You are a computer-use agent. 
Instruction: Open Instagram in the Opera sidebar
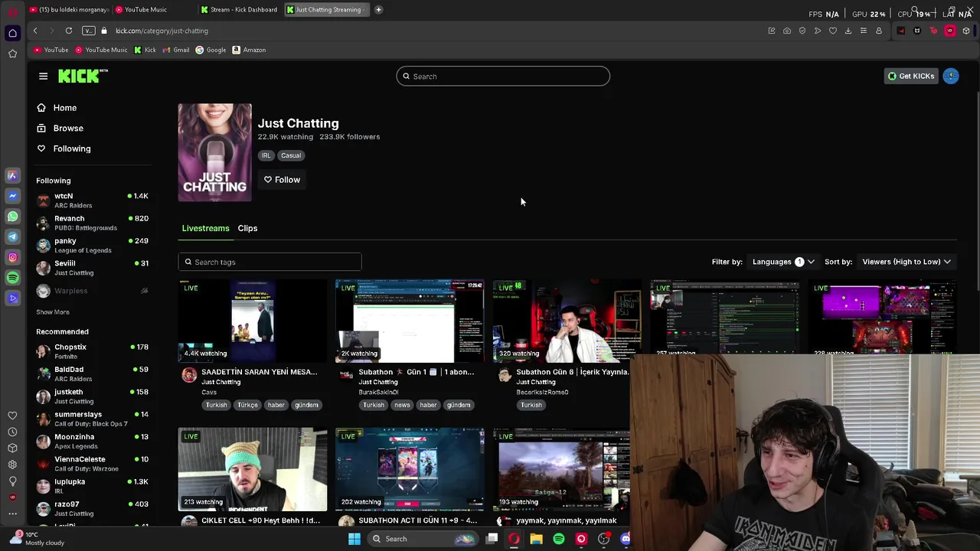12,257
